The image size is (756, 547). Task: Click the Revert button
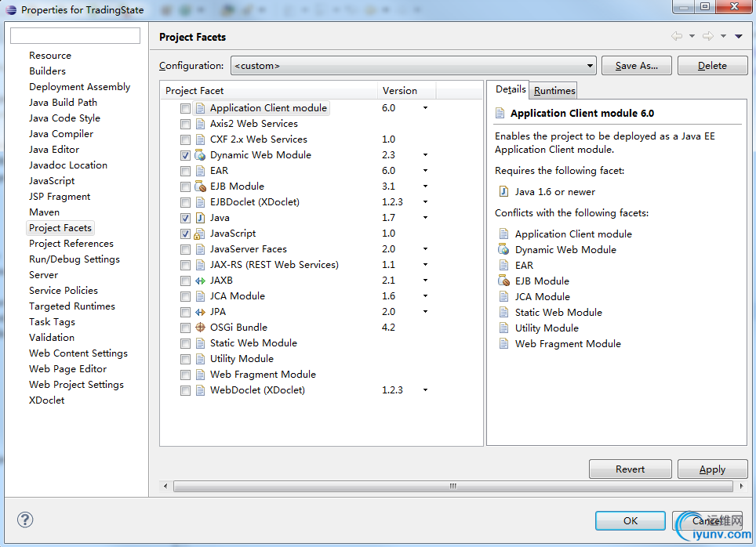[x=630, y=469]
